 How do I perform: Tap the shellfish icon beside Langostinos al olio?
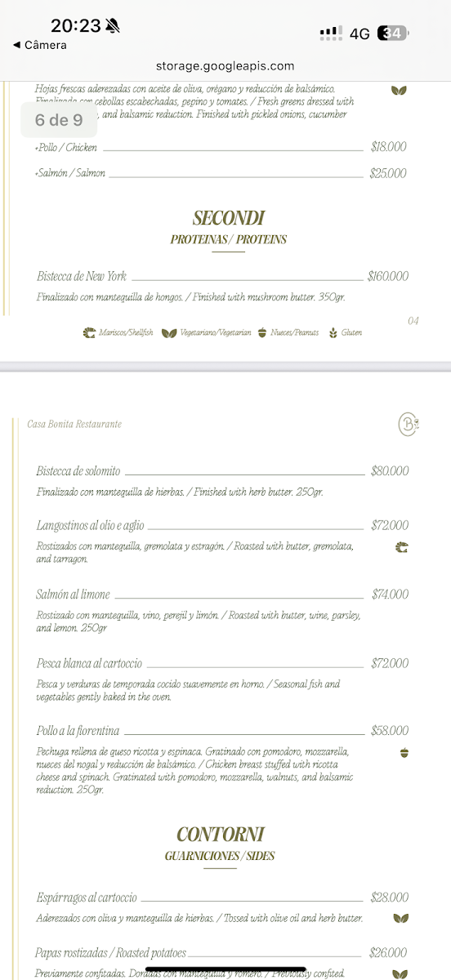(401, 546)
